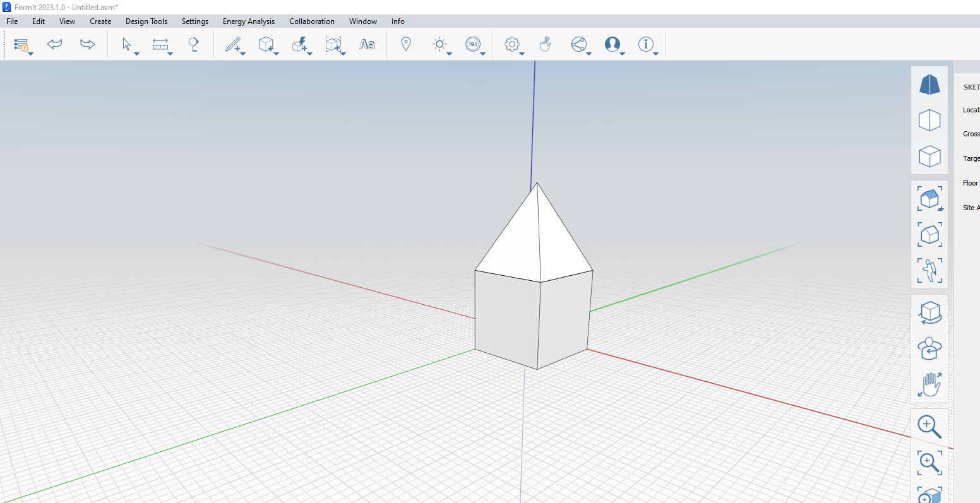Click the 'Gross' label in side panel
The width and height of the screenshot is (980, 503).
click(971, 134)
